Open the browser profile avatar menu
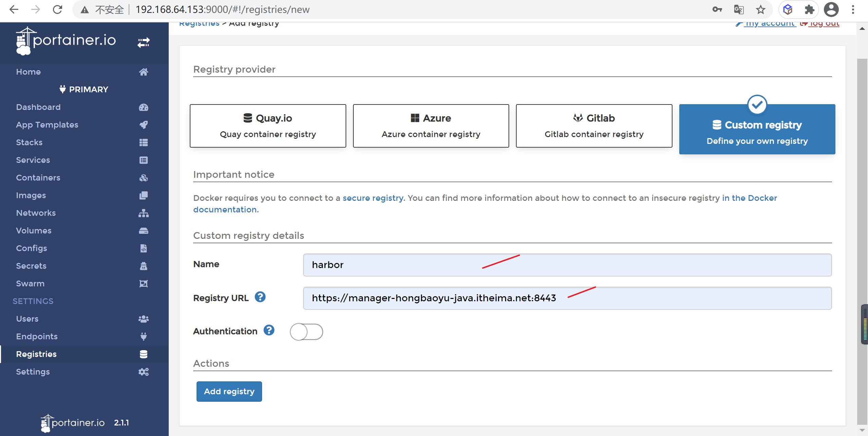 tap(831, 9)
